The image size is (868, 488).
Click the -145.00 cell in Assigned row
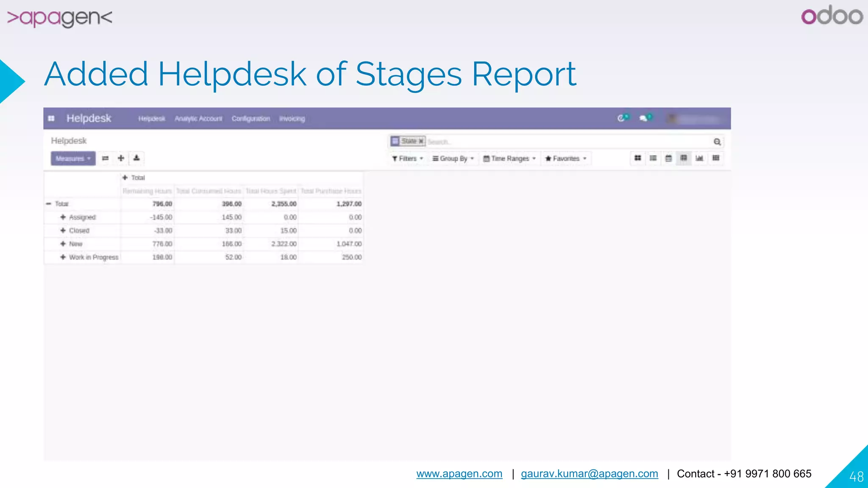tap(147, 217)
